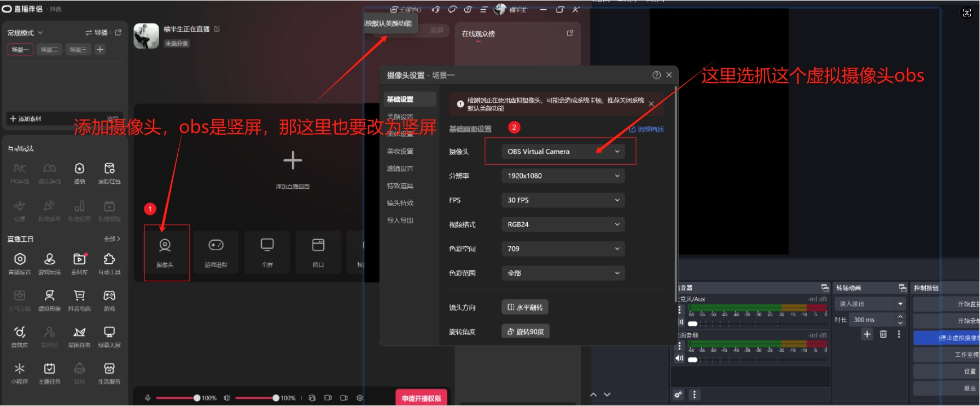Open 星图任务 tool

(x=79, y=337)
